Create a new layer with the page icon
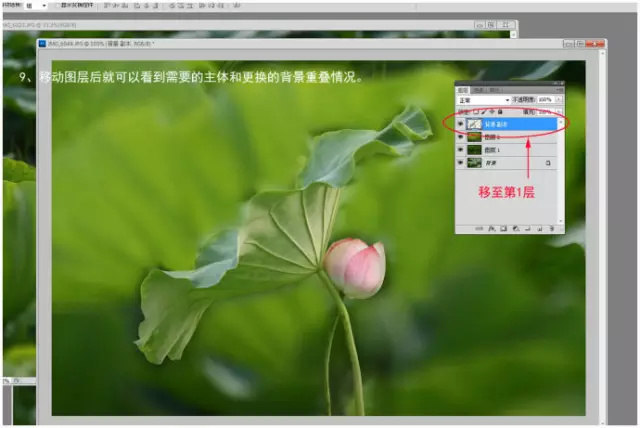Screen dimensions: 640x428 click(540, 228)
